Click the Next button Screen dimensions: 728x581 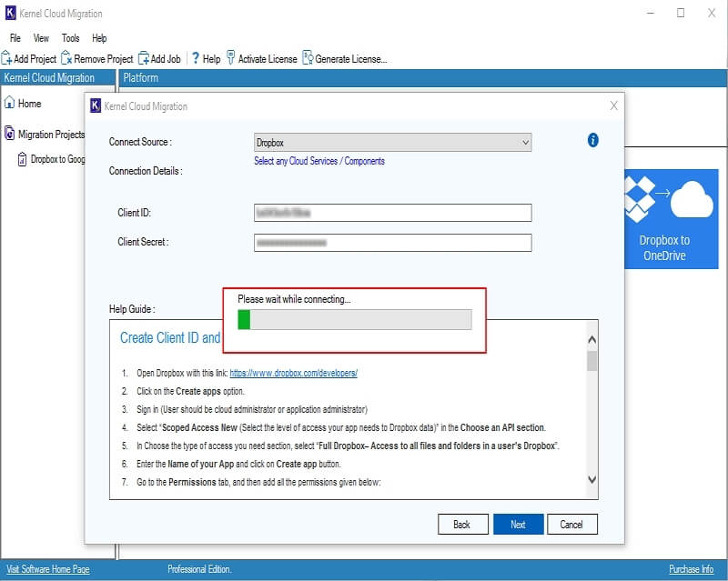point(518,524)
